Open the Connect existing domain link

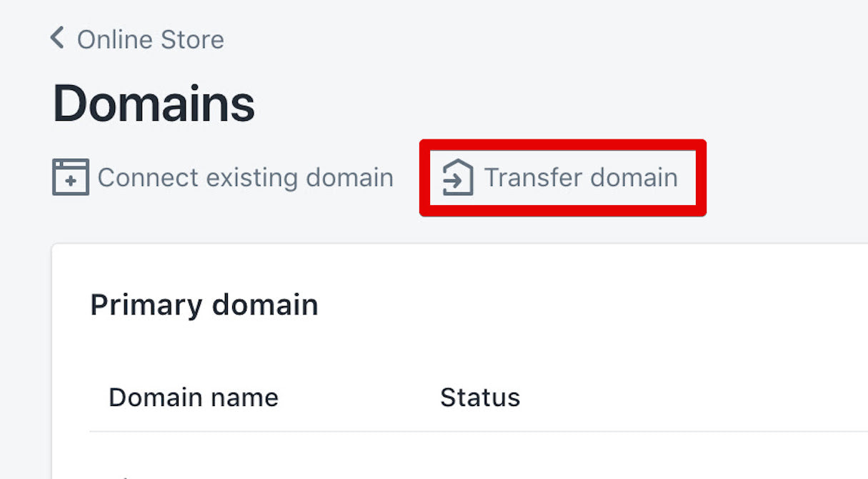pyautogui.click(x=245, y=177)
